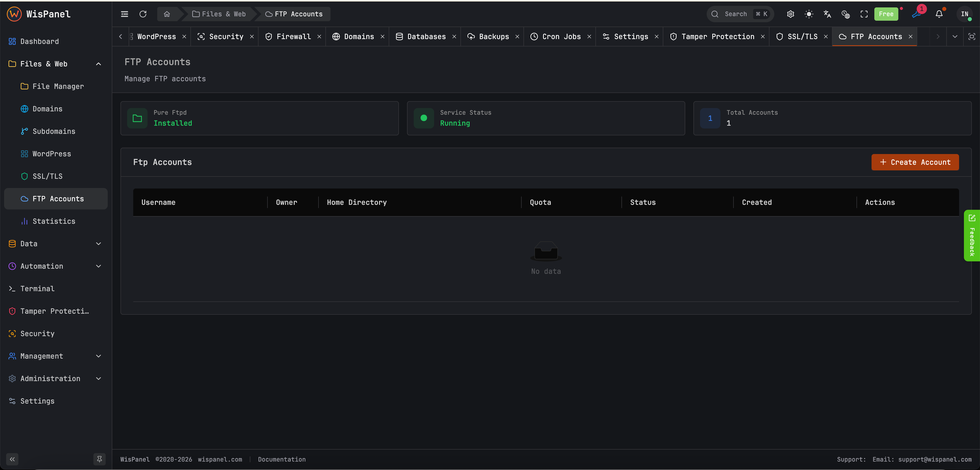Toggle the sidebar menu collapse icon
This screenshot has height=470, width=980.
(124, 14)
